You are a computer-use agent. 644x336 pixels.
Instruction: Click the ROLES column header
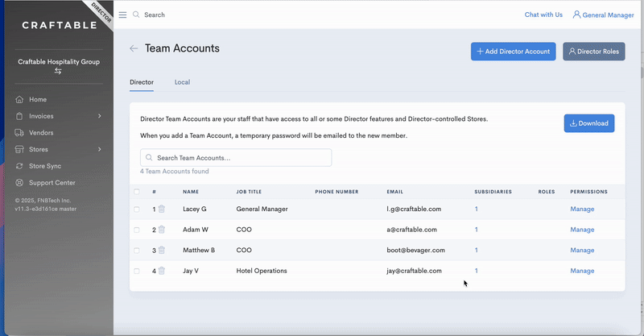pos(547,192)
